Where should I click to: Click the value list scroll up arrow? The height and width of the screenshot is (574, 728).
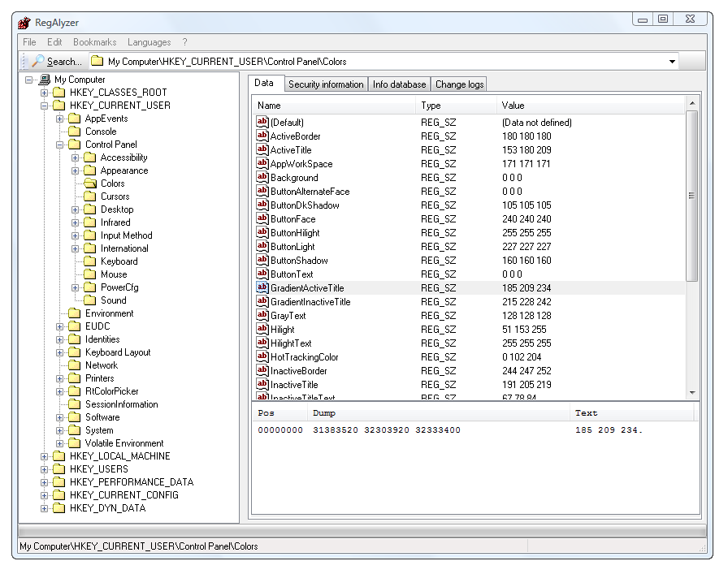pyautogui.click(x=691, y=103)
